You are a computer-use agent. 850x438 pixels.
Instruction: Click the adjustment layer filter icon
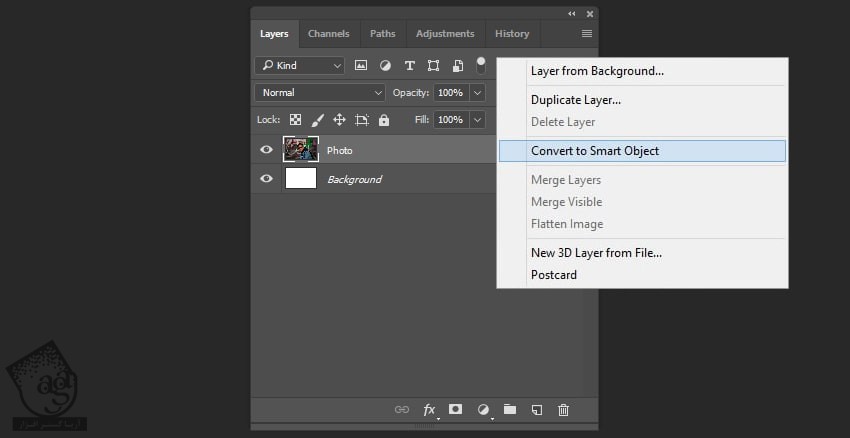(x=385, y=65)
